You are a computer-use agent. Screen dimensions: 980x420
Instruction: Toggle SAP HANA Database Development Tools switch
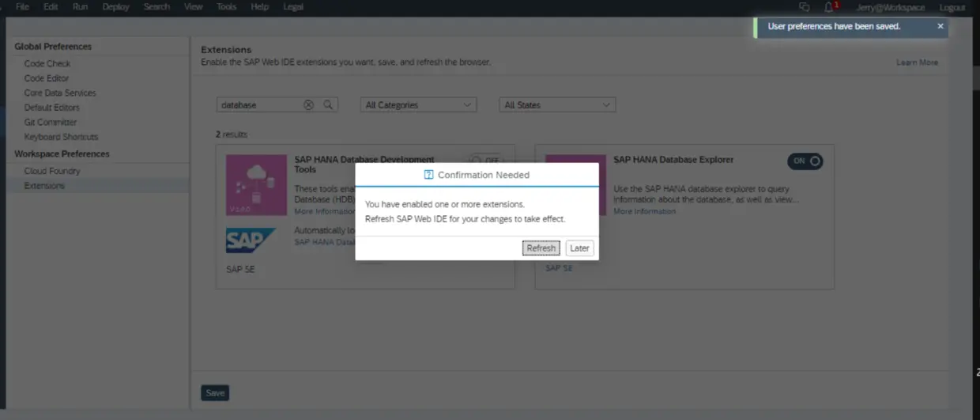486,159
